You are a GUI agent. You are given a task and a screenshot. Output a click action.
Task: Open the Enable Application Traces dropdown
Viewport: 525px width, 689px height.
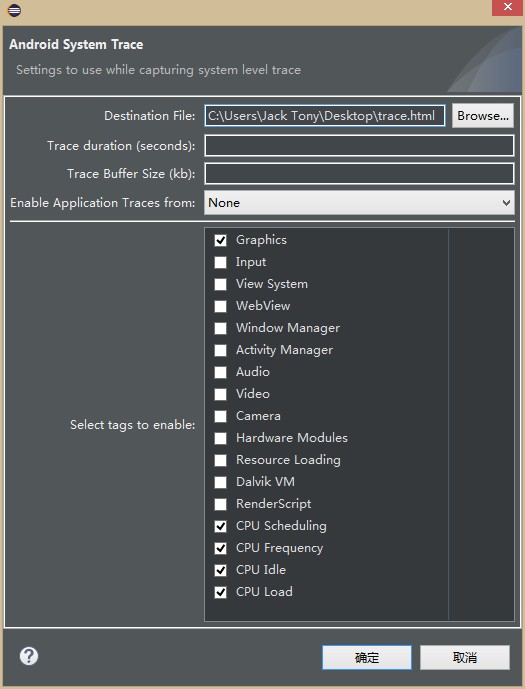click(x=359, y=203)
